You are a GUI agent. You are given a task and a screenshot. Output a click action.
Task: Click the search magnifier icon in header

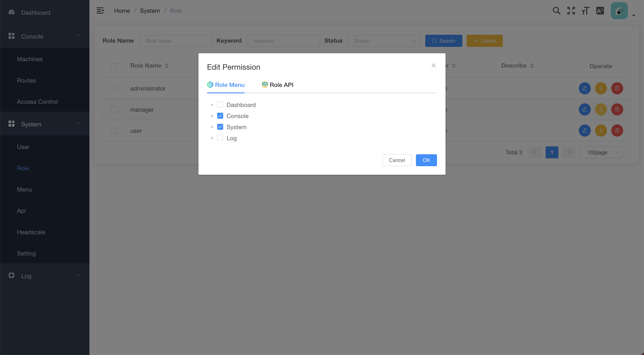(x=556, y=11)
